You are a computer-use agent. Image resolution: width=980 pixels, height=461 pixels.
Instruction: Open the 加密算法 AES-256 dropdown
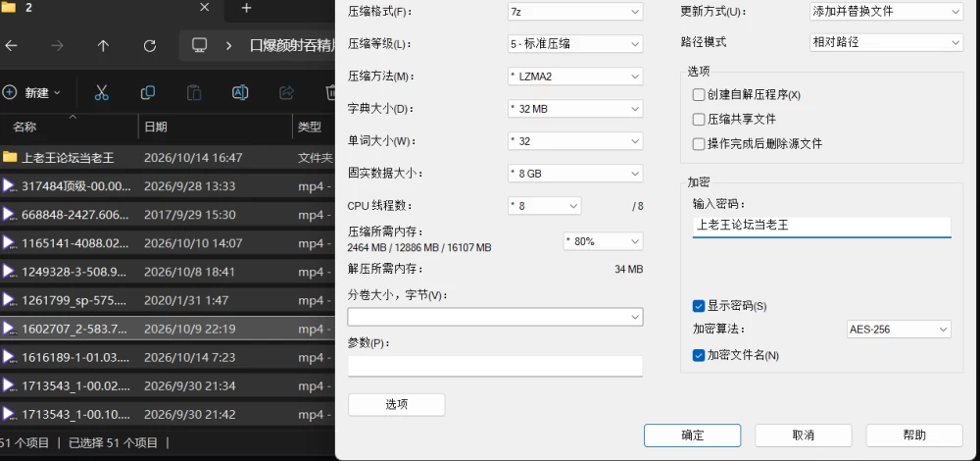pyautogui.click(x=899, y=329)
